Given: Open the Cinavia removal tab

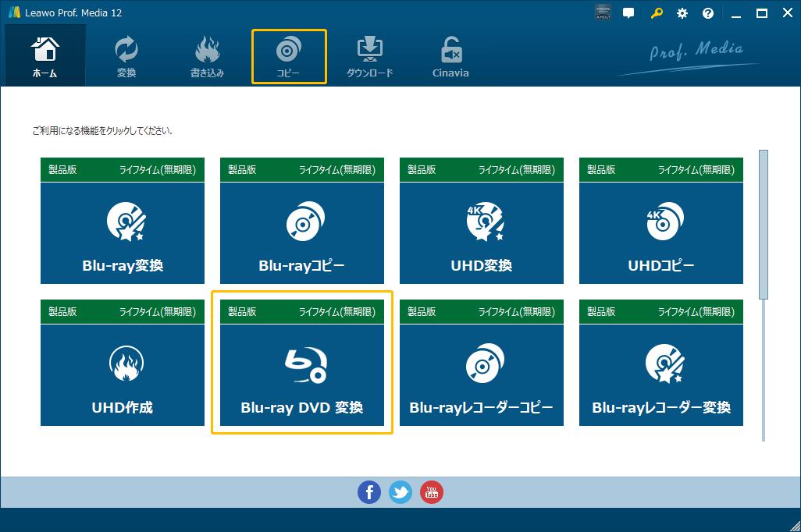Looking at the screenshot, I should pyautogui.click(x=450, y=55).
